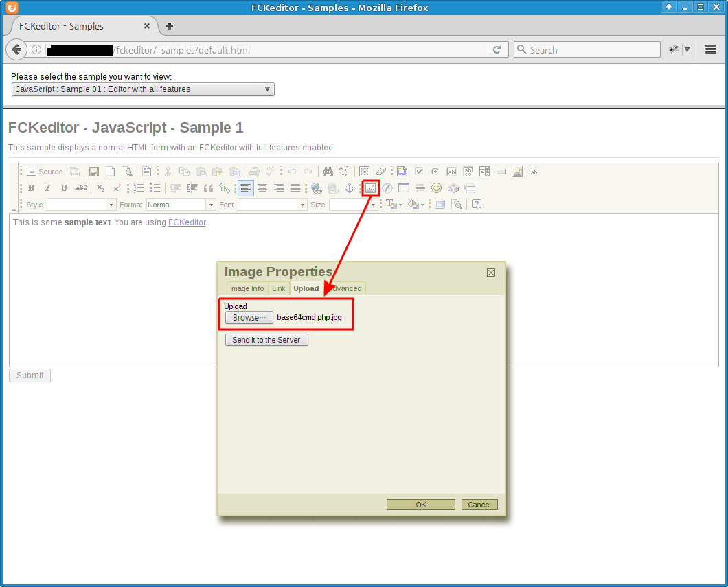
Task: Switch editor to Source view
Action: point(45,172)
